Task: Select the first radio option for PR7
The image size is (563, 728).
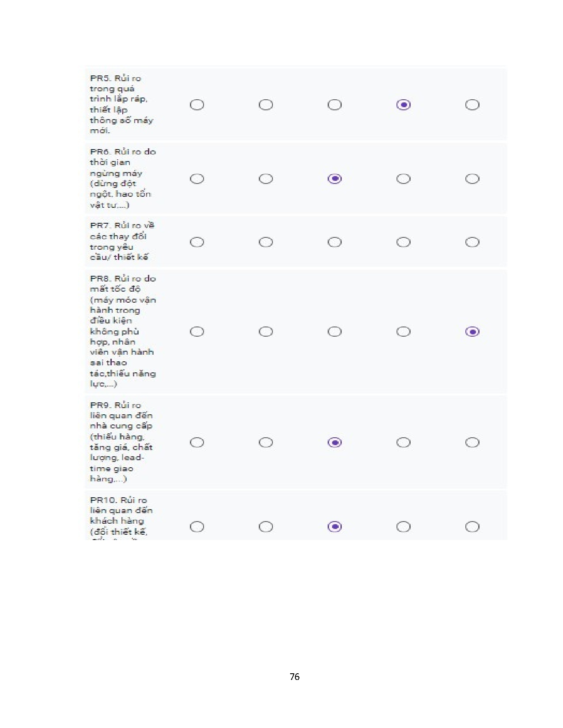Action: (197, 242)
